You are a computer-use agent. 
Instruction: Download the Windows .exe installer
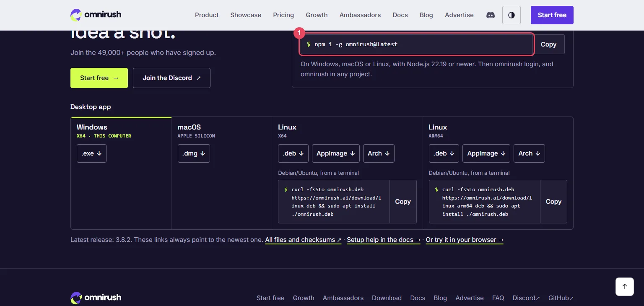click(91, 153)
